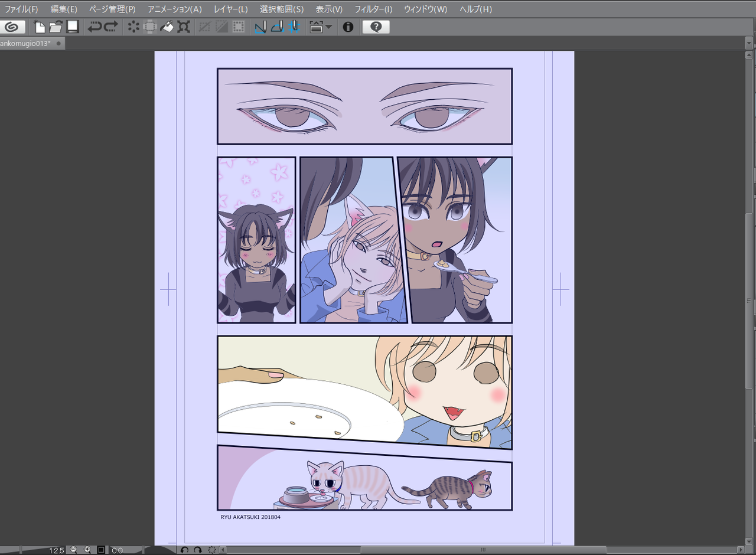The image size is (756, 555).
Task: Open the レイヤー(L) menu
Action: (231, 9)
